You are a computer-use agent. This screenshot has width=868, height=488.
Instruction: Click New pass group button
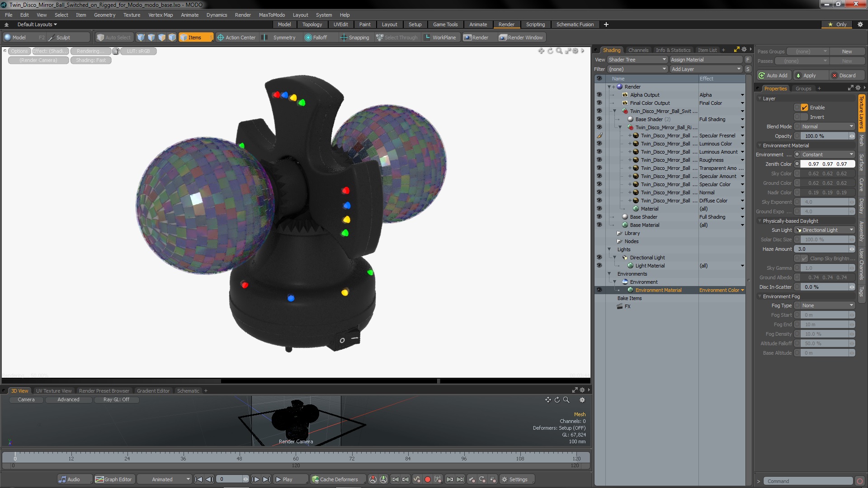pyautogui.click(x=847, y=52)
